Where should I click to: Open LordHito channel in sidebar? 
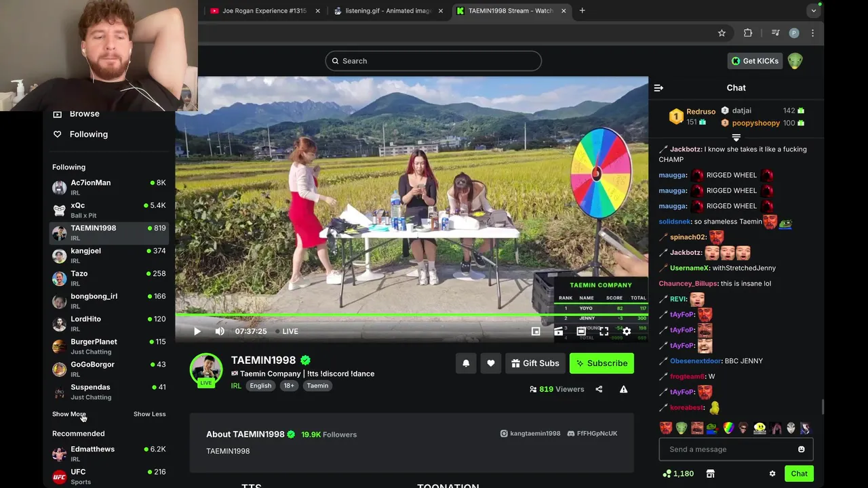pyautogui.click(x=108, y=323)
